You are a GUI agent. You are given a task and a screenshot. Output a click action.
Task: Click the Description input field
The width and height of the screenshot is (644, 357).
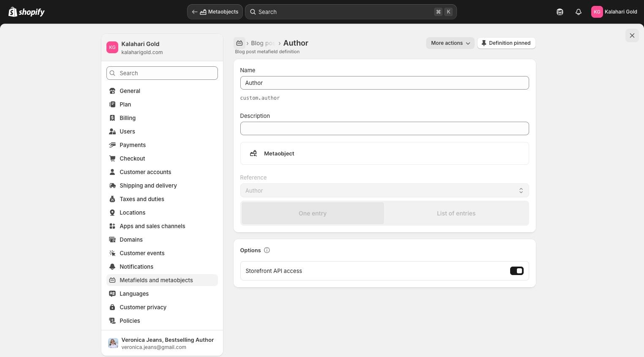384,128
